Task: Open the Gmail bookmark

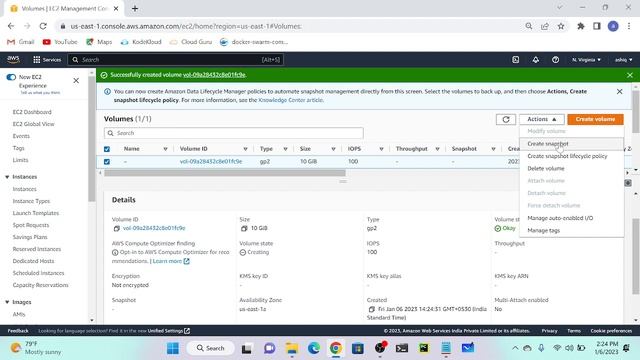Action: click(x=21, y=42)
